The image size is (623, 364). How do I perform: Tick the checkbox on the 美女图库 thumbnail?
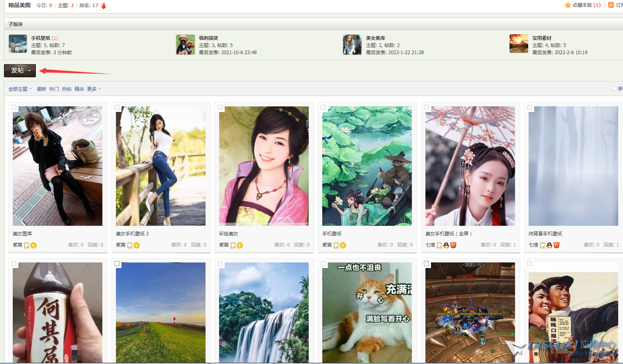tap(14, 108)
